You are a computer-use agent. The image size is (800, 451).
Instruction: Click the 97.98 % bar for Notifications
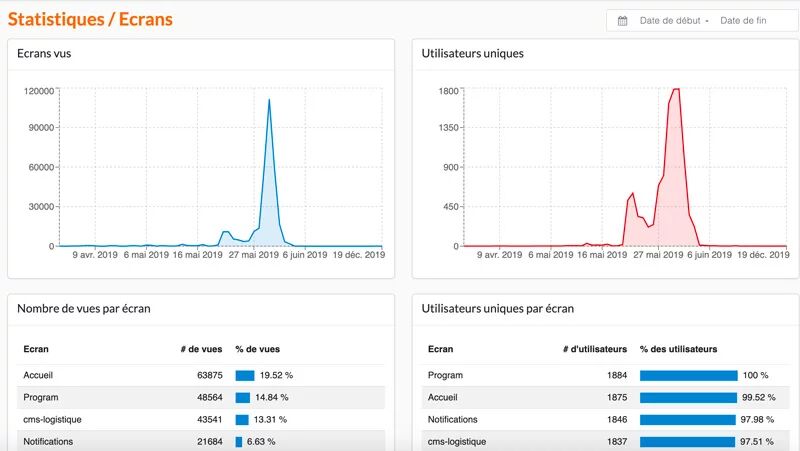pyautogui.click(x=688, y=419)
